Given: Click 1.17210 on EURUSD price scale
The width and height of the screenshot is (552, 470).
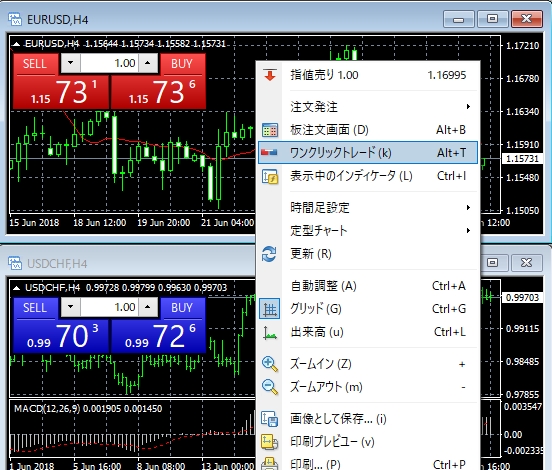Looking at the screenshot, I should click(x=522, y=45).
